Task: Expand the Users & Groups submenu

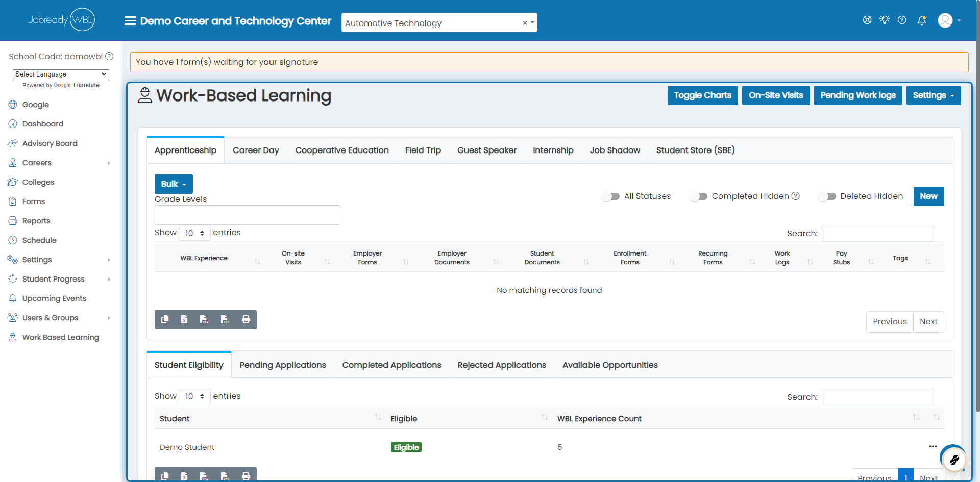Action: pos(109,318)
